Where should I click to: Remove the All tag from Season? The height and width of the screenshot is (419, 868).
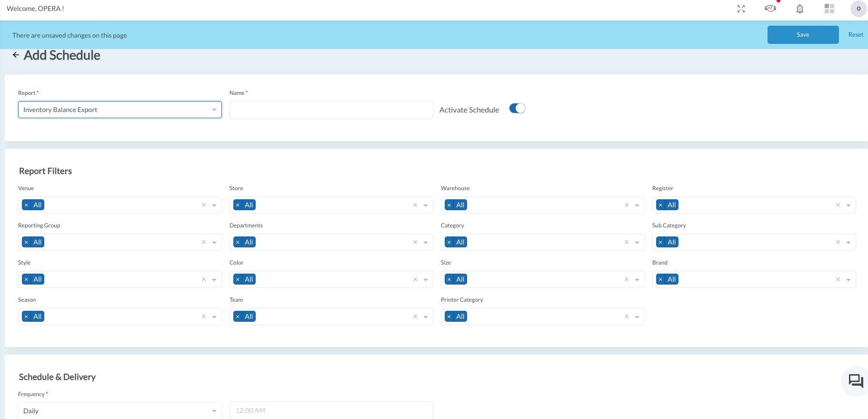26,317
